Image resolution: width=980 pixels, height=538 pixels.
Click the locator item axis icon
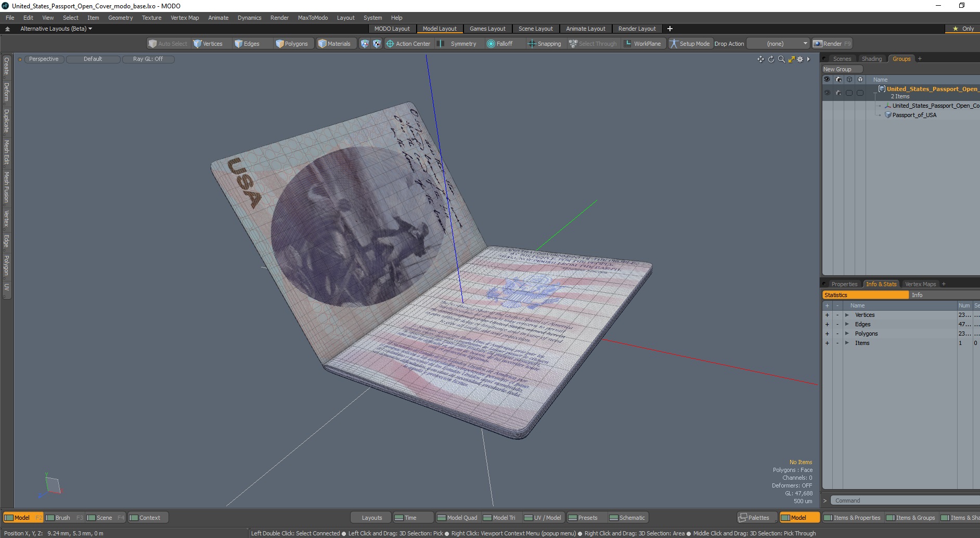pos(888,106)
